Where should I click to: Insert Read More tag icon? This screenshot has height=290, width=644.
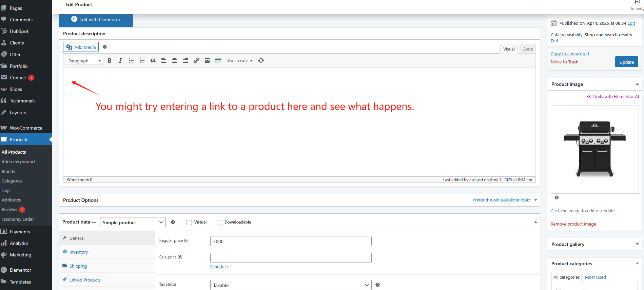coord(207,61)
